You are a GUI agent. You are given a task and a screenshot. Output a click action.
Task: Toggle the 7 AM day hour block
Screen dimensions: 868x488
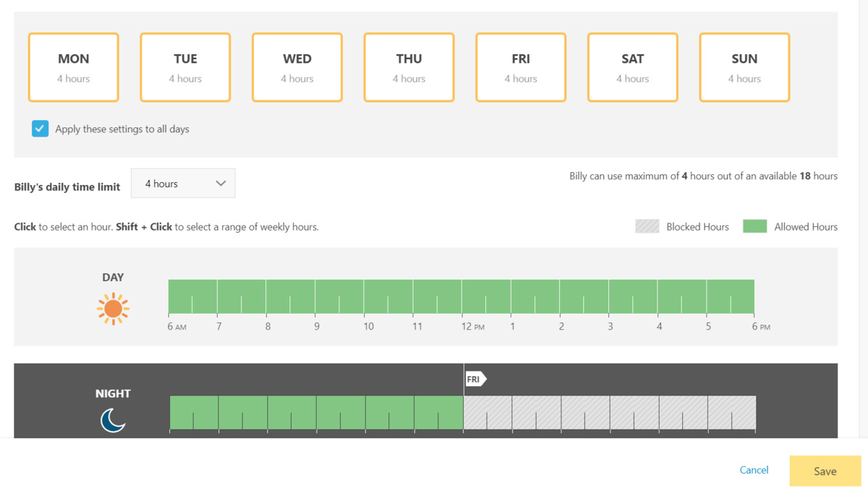(x=242, y=296)
